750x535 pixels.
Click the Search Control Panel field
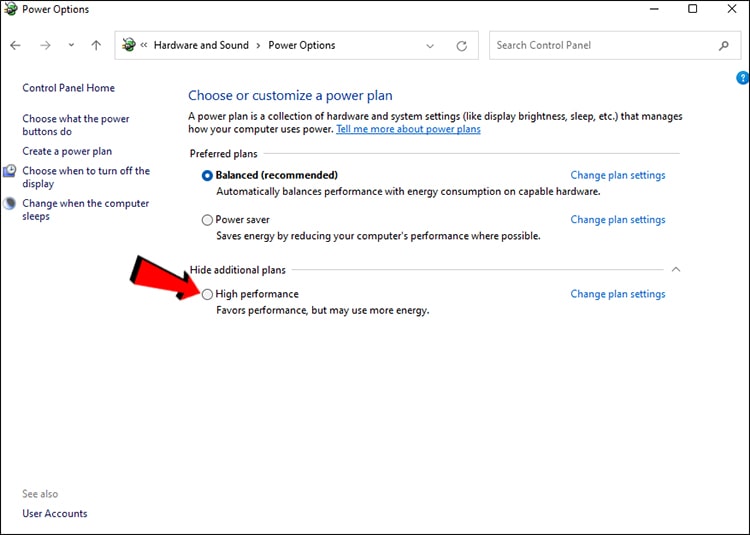[615, 45]
